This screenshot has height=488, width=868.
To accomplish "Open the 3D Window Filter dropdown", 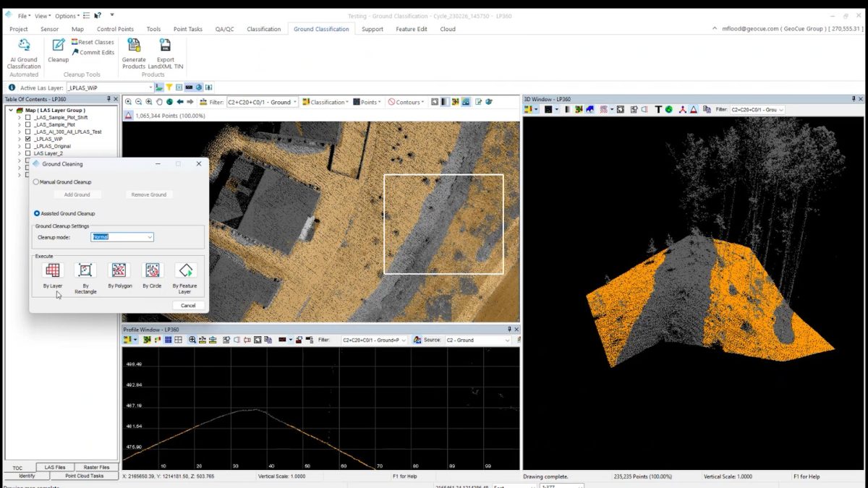I will [757, 109].
